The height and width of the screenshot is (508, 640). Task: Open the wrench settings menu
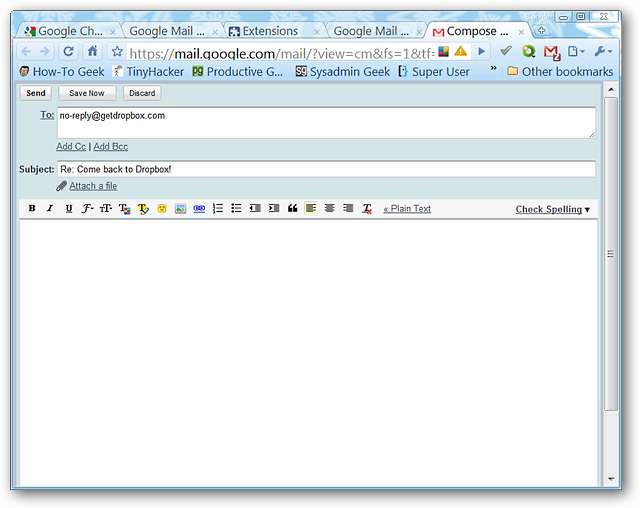(603, 51)
